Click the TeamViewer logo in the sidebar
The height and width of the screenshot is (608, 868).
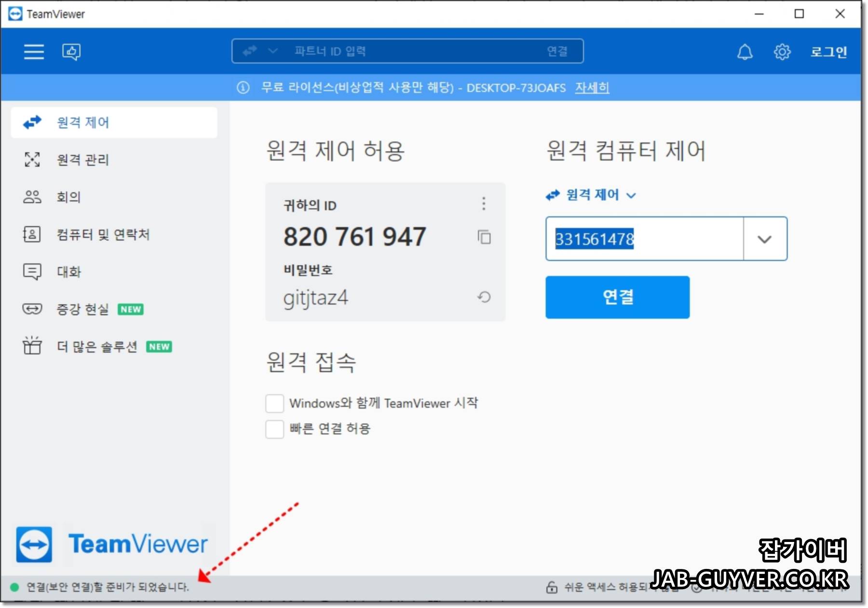[x=112, y=544]
